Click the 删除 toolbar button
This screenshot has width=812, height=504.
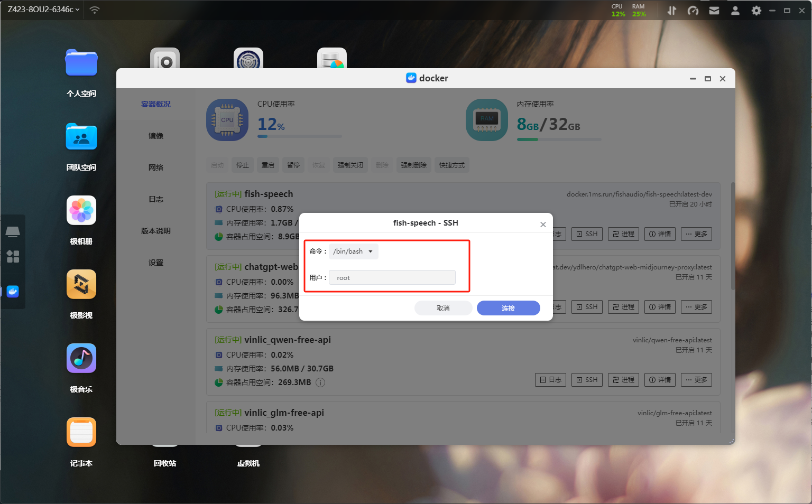pos(382,165)
